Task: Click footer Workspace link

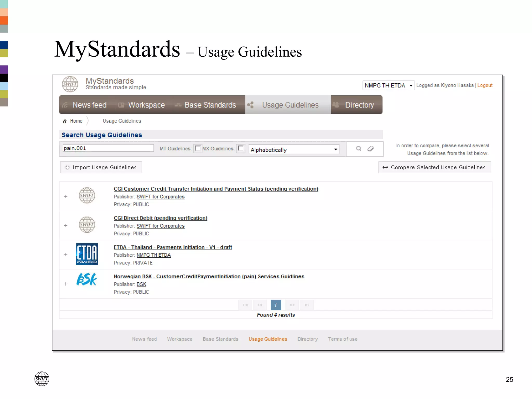Action: point(180,339)
